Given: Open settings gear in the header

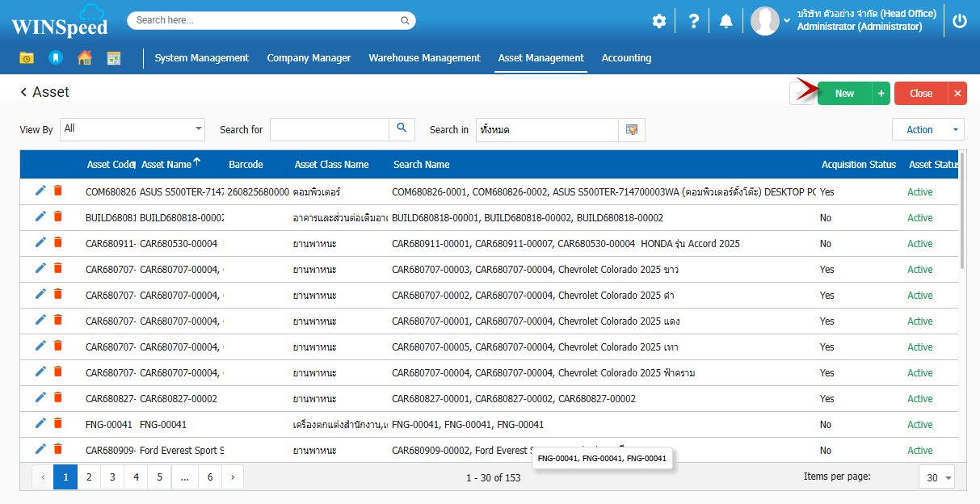Looking at the screenshot, I should click(x=659, y=21).
